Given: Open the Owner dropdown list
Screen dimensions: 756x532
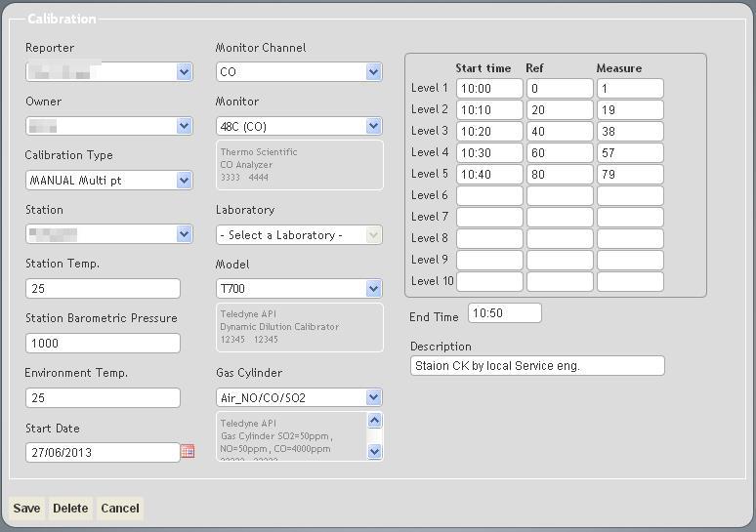Looking at the screenshot, I should pyautogui.click(x=184, y=126).
